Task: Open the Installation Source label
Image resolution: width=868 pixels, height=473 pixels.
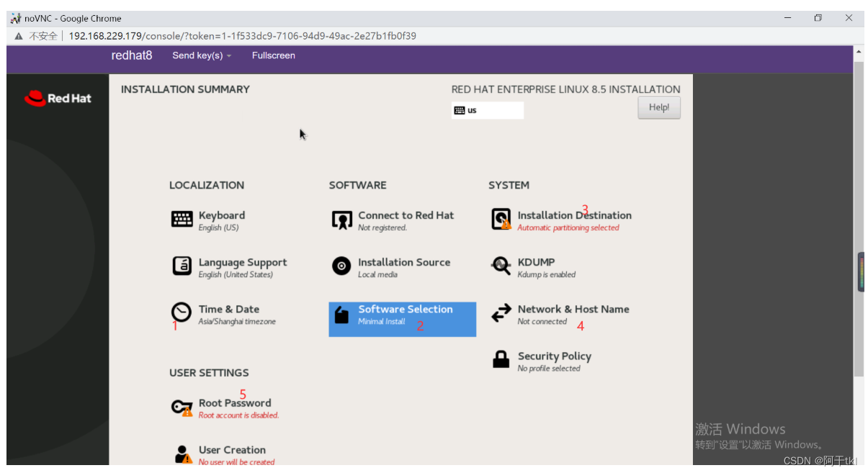Action: [x=404, y=262]
